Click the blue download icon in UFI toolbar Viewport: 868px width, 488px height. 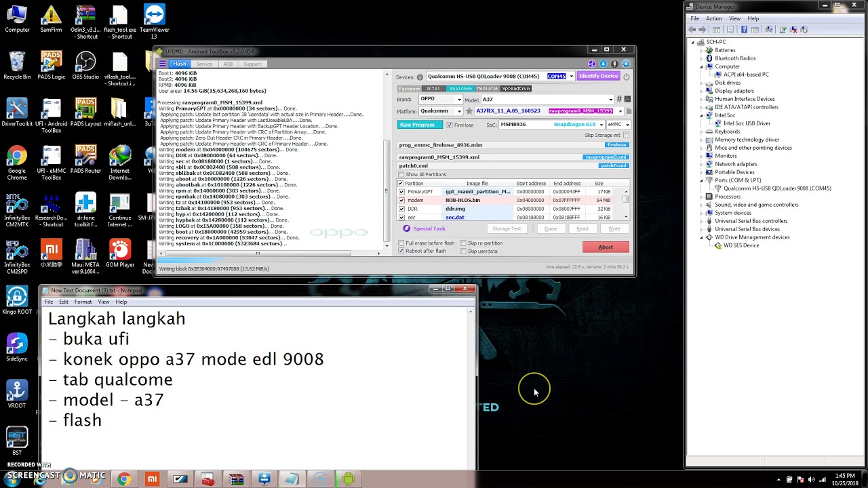tap(603, 64)
